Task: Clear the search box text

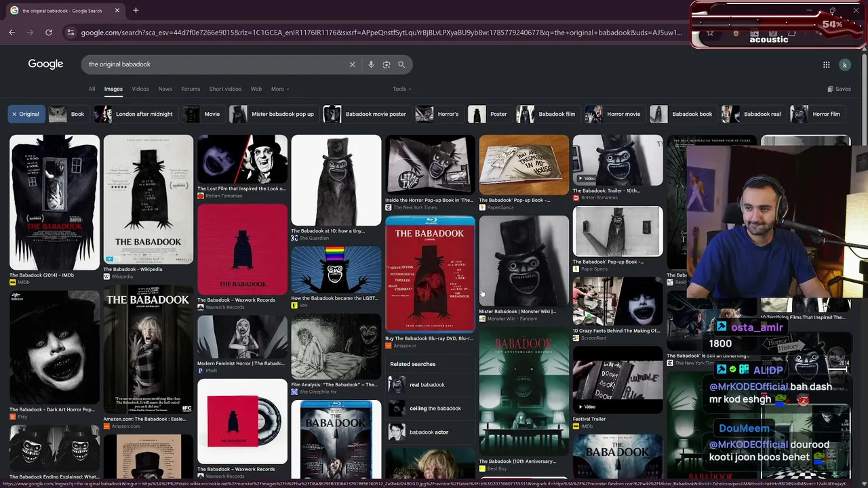Action: click(352, 64)
